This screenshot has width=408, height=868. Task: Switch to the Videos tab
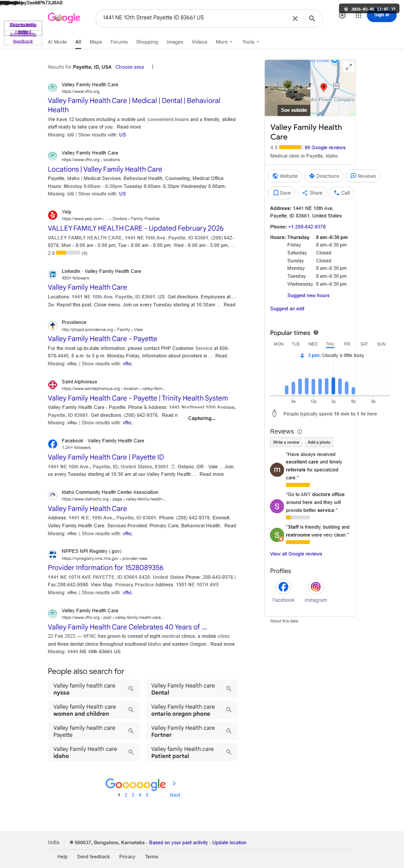(199, 42)
